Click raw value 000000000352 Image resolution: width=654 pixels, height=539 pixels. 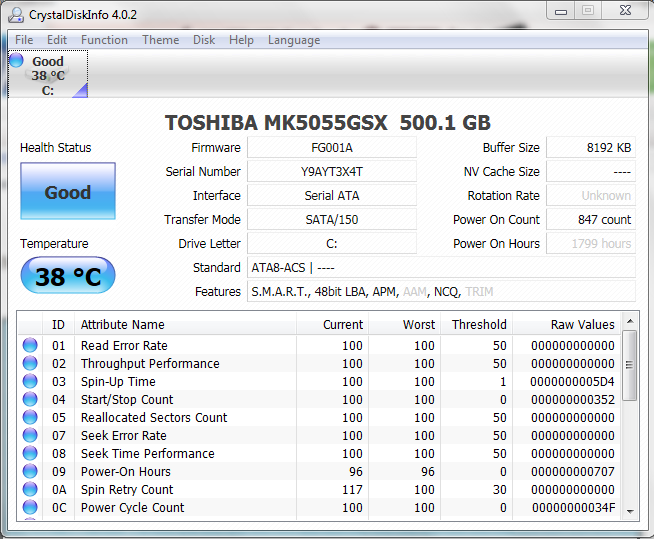(572, 399)
